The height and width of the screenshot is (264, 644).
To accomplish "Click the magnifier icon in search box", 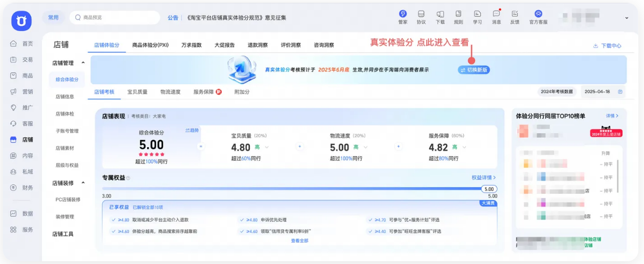I will coord(77,17).
